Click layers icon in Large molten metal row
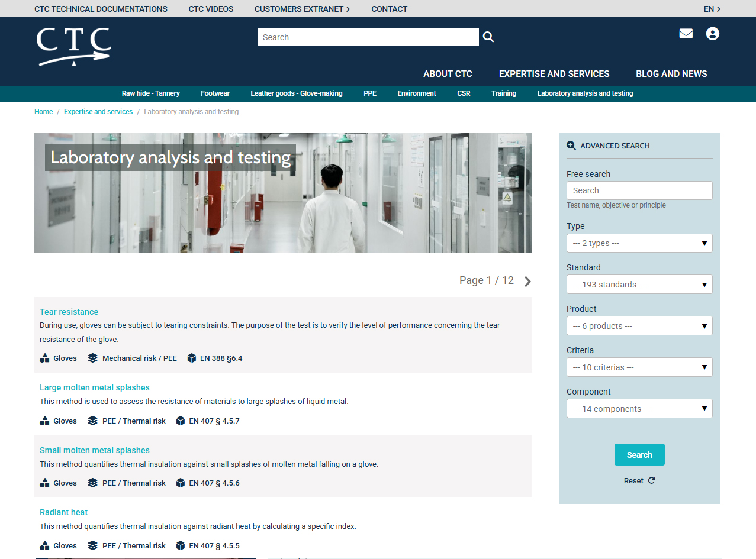The width and height of the screenshot is (756, 559). click(92, 421)
